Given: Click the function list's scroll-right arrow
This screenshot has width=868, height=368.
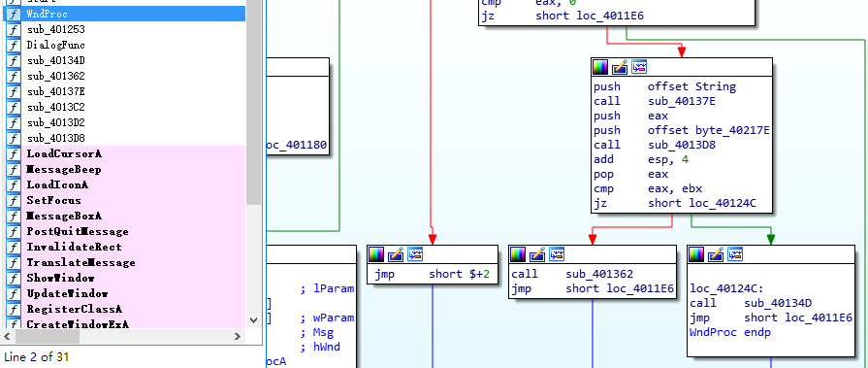Looking at the screenshot, I should coord(237,336).
